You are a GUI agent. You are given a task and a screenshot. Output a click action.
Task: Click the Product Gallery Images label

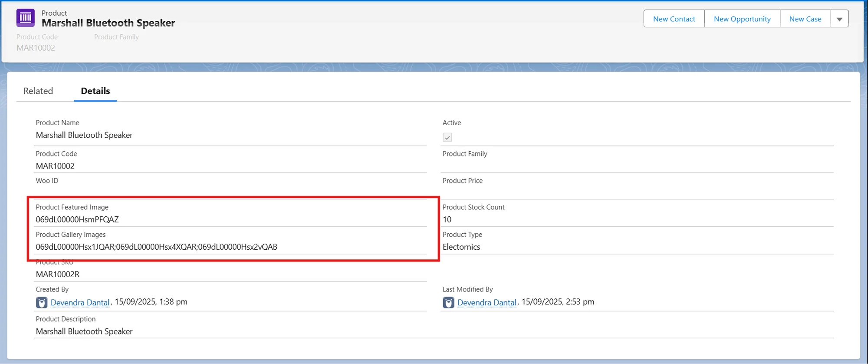pos(71,235)
